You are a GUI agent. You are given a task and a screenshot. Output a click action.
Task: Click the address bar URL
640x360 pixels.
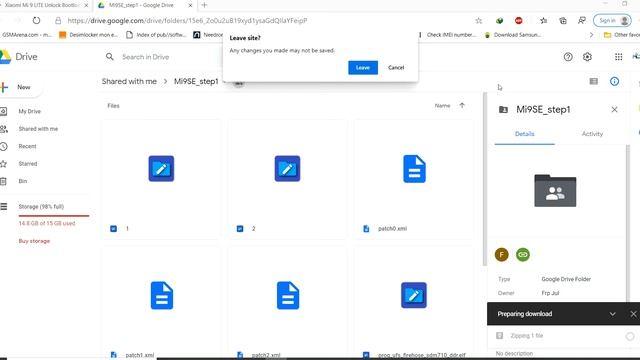coord(187,20)
